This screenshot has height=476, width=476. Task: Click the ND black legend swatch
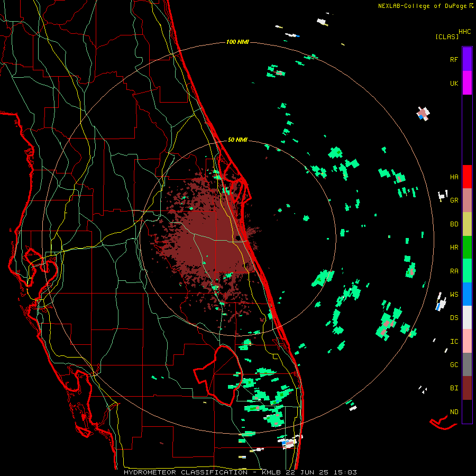click(467, 411)
